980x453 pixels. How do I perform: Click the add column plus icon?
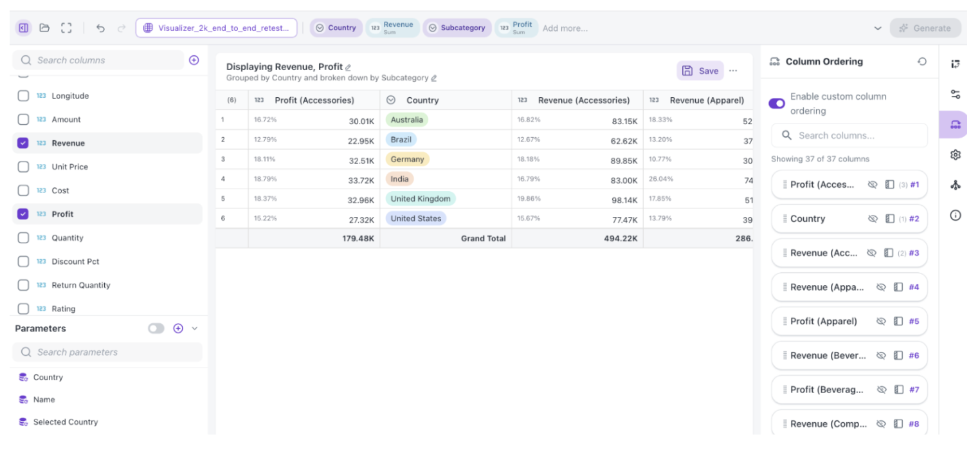194,60
